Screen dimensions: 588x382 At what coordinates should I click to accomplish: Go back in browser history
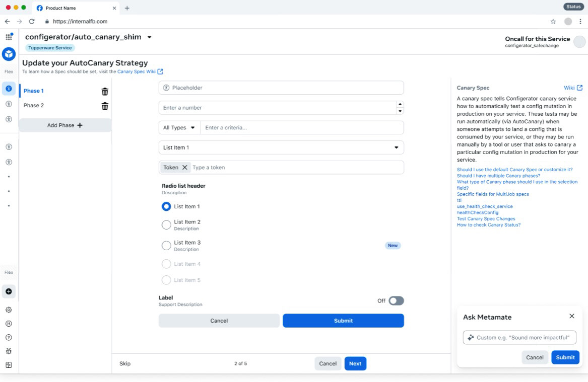pyautogui.click(x=7, y=21)
